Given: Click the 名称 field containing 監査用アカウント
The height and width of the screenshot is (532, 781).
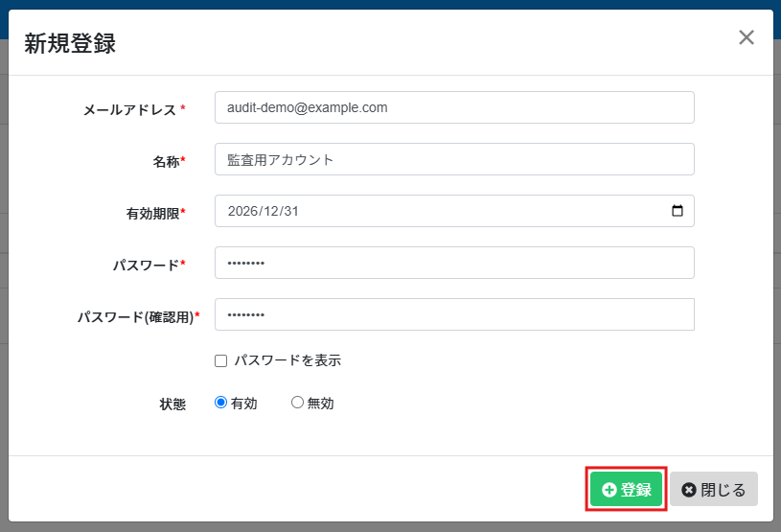Looking at the screenshot, I should [454, 159].
